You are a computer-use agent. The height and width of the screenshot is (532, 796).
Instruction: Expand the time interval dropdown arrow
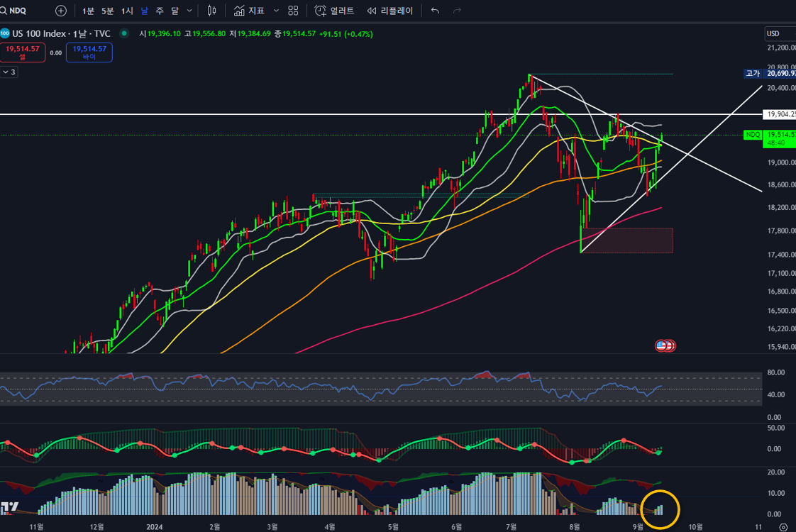coord(189,11)
